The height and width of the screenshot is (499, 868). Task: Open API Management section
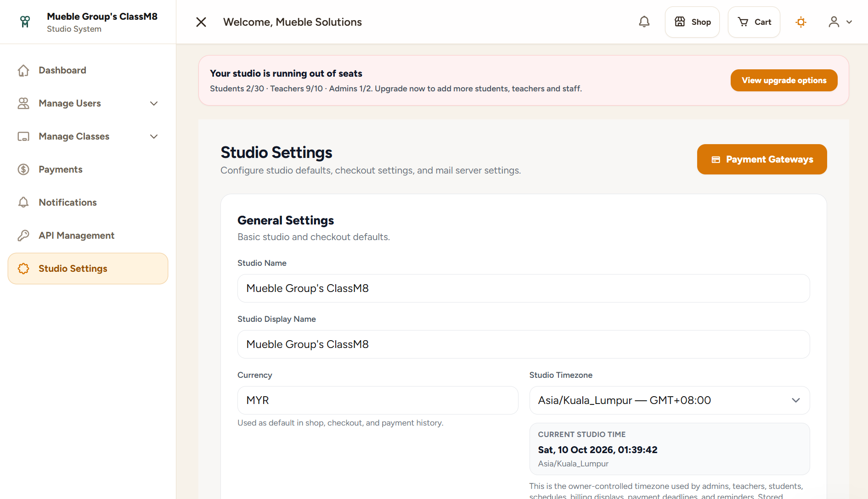point(88,235)
